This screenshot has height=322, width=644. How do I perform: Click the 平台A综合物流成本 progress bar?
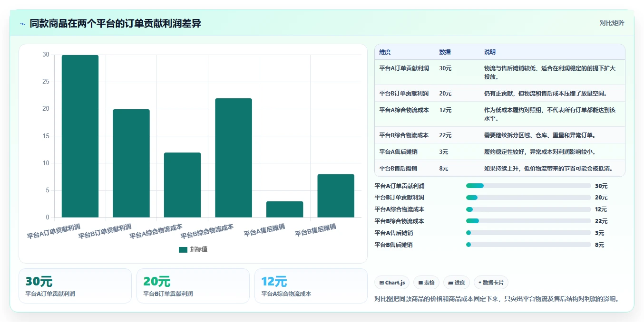pos(528,209)
